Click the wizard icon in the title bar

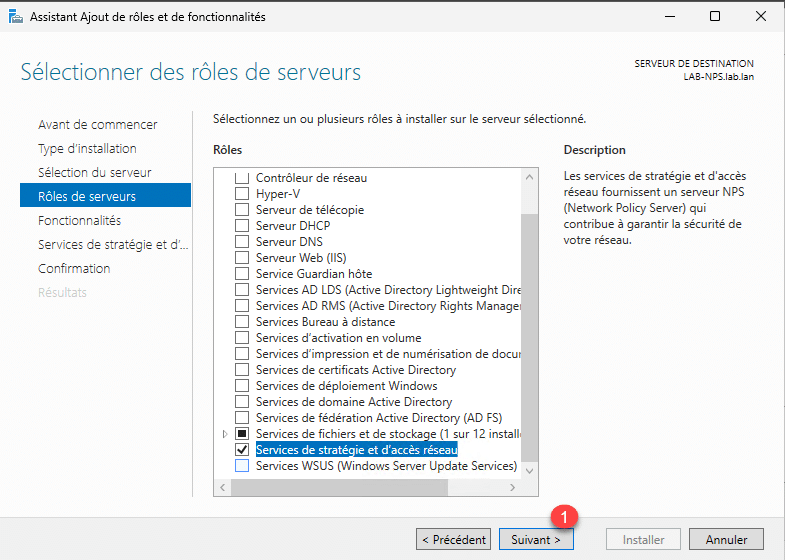14,17
